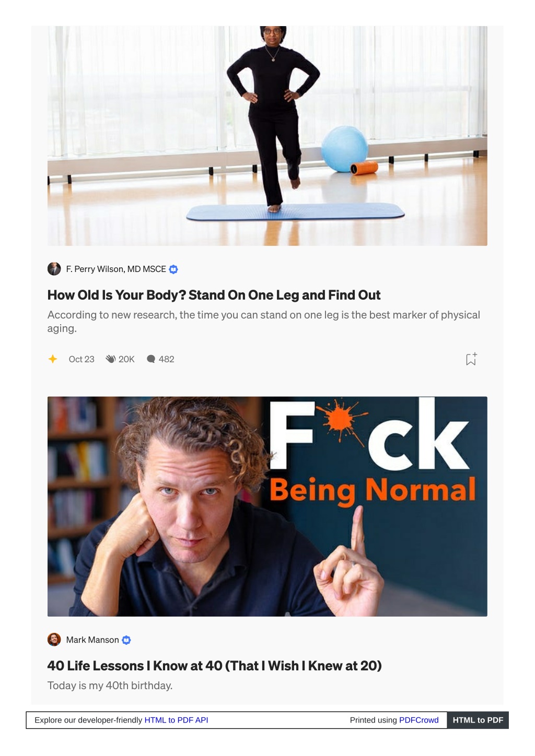
Task: Open article How Old Is Your Body
Action: click(214, 296)
